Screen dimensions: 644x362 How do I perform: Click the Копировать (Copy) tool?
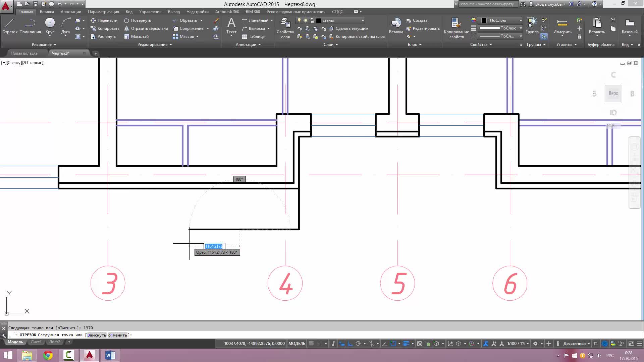pyautogui.click(x=105, y=28)
